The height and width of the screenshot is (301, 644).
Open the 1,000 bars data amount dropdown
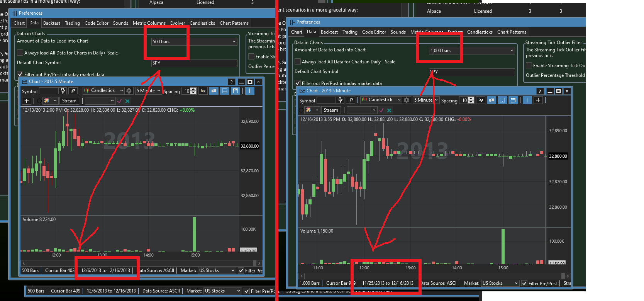coord(472,51)
